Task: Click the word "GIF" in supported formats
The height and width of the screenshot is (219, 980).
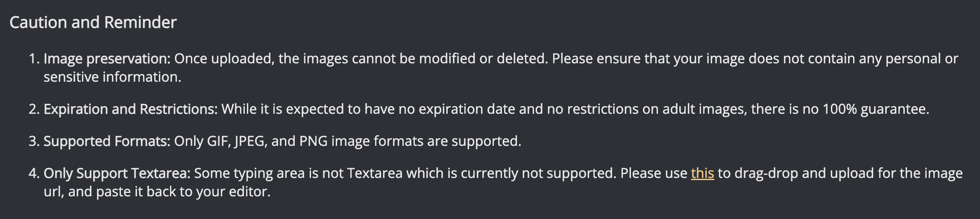Action: (x=217, y=141)
